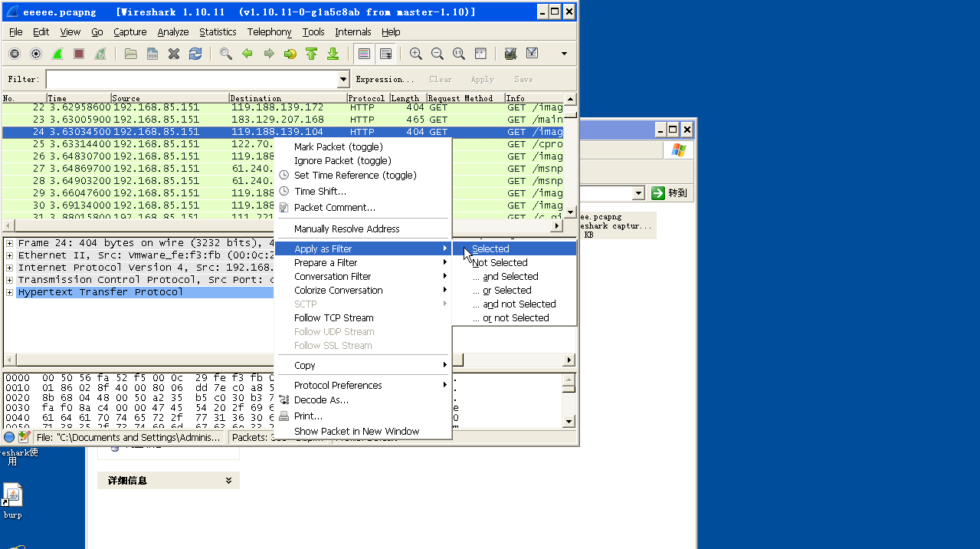The width and height of the screenshot is (980, 549).
Task: Open the capture interfaces list icon
Action: pyautogui.click(x=15, y=54)
